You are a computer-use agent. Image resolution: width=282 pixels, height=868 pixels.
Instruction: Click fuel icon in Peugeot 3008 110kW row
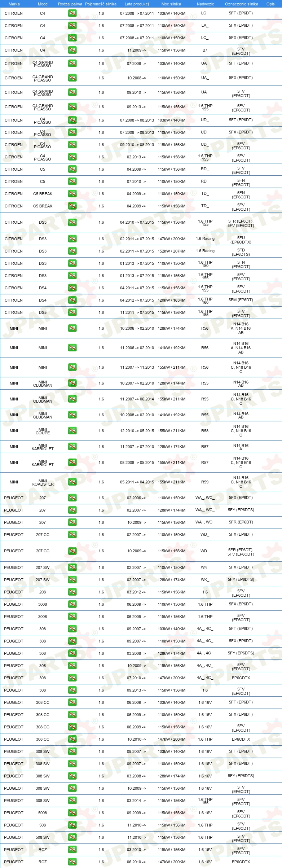[x=72, y=604]
